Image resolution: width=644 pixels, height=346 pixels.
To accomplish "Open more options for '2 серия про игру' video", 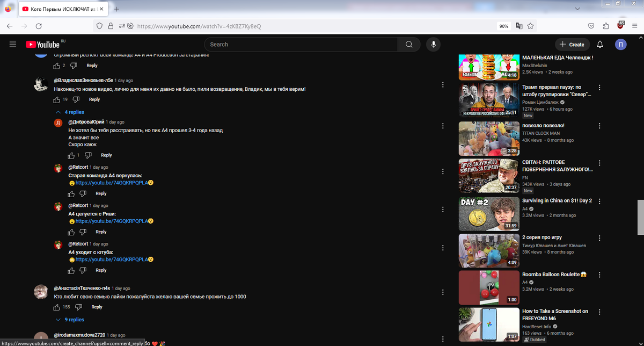I will click(599, 238).
